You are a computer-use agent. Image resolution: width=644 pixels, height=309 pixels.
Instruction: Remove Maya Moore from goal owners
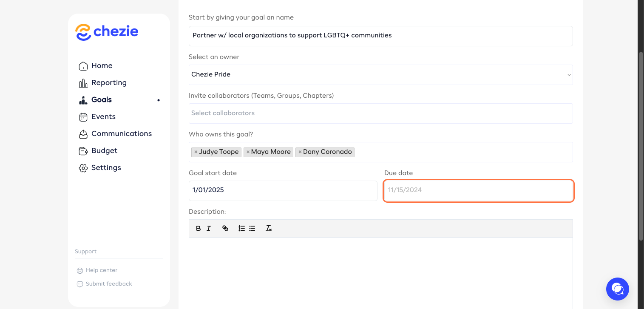point(248,152)
